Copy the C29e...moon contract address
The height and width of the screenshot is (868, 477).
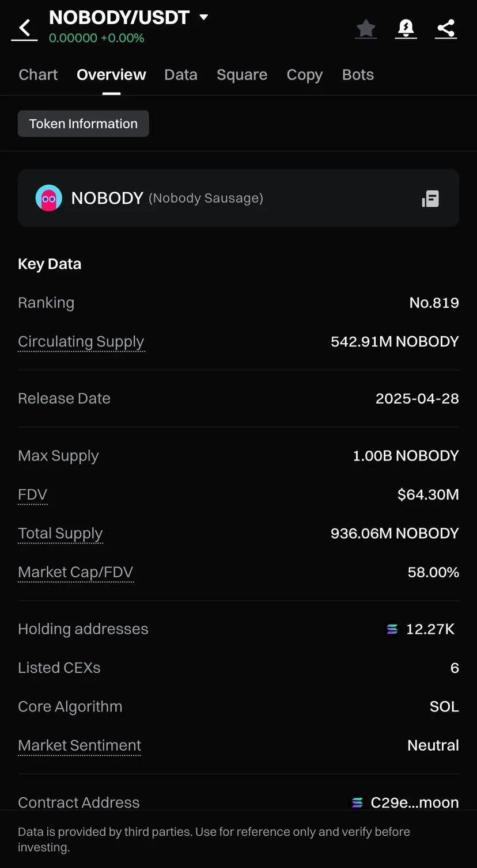[415, 802]
